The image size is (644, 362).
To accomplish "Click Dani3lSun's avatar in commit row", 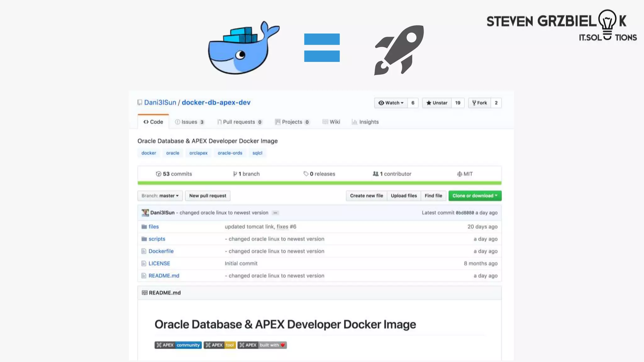I will coord(145,213).
